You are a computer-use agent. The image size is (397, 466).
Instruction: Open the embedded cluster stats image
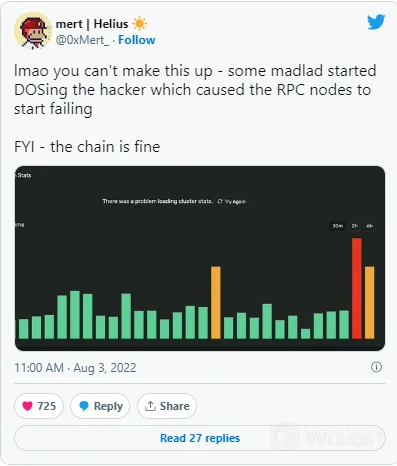[x=200, y=258]
